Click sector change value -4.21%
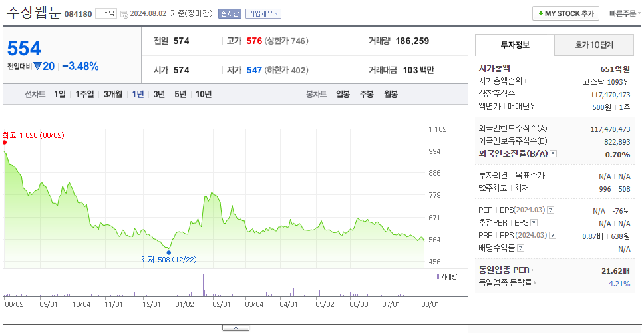Image resolution: width=644 pixels, height=333 pixels. coord(618,283)
